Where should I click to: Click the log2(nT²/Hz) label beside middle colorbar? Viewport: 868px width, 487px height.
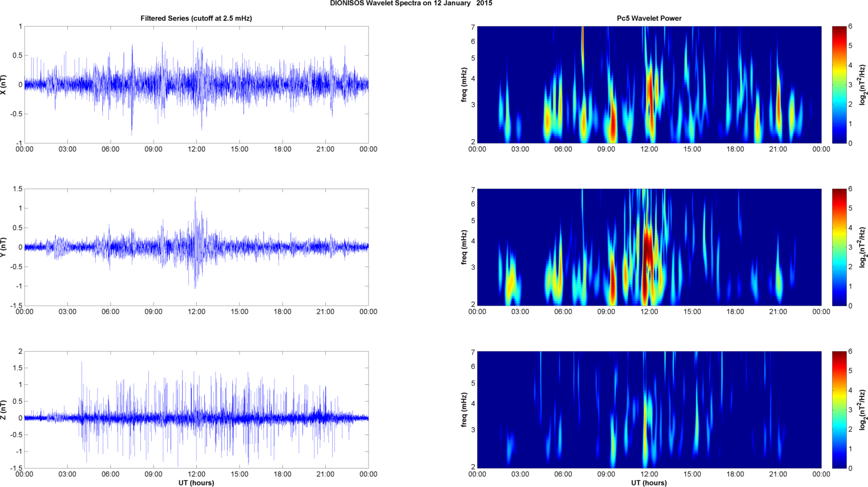click(x=863, y=247)
